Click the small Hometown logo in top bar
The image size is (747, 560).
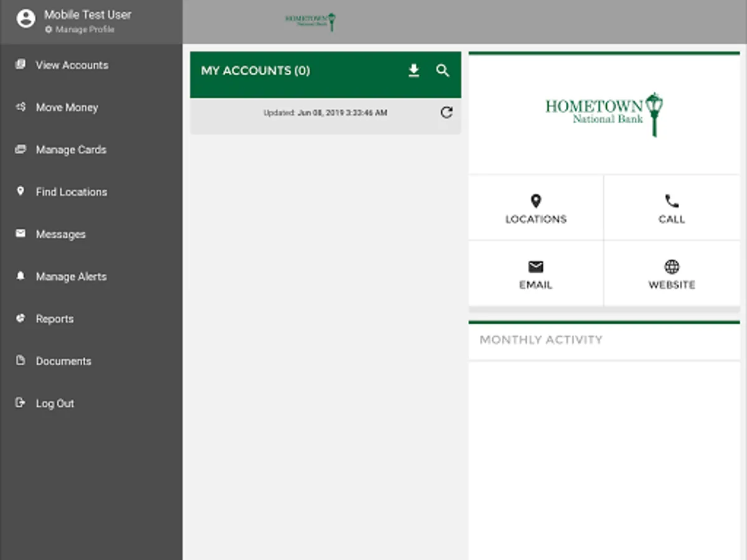click(x=311, y=22)
